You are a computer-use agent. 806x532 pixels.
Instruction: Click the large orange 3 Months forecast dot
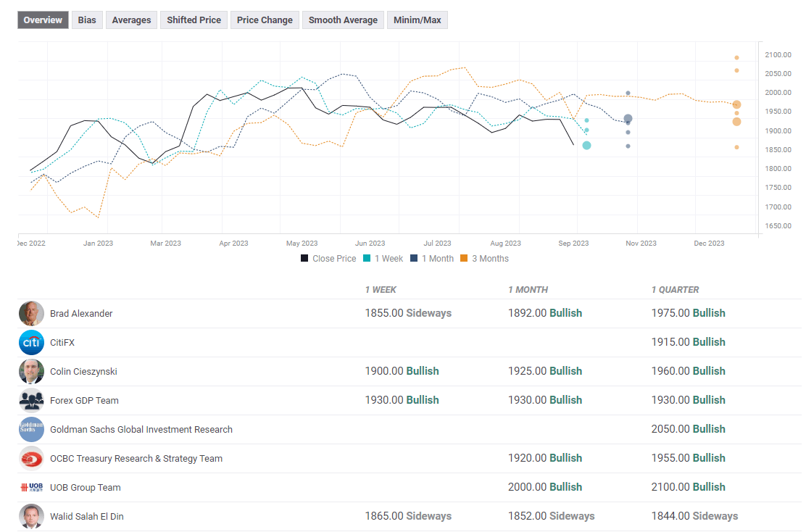pyautogui.click(x=736, y=122)
